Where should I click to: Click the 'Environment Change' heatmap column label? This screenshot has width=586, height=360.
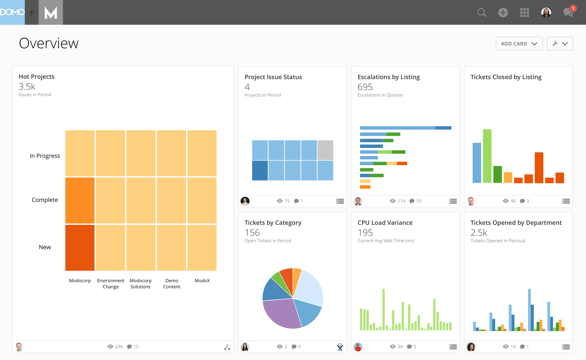click(x=111, y=284)
